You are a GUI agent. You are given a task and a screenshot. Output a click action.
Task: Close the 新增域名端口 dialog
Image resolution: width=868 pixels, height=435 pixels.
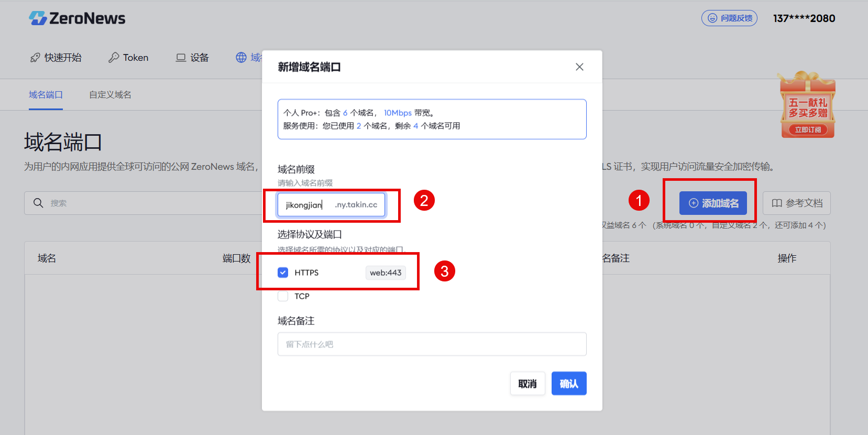point(579,67)
